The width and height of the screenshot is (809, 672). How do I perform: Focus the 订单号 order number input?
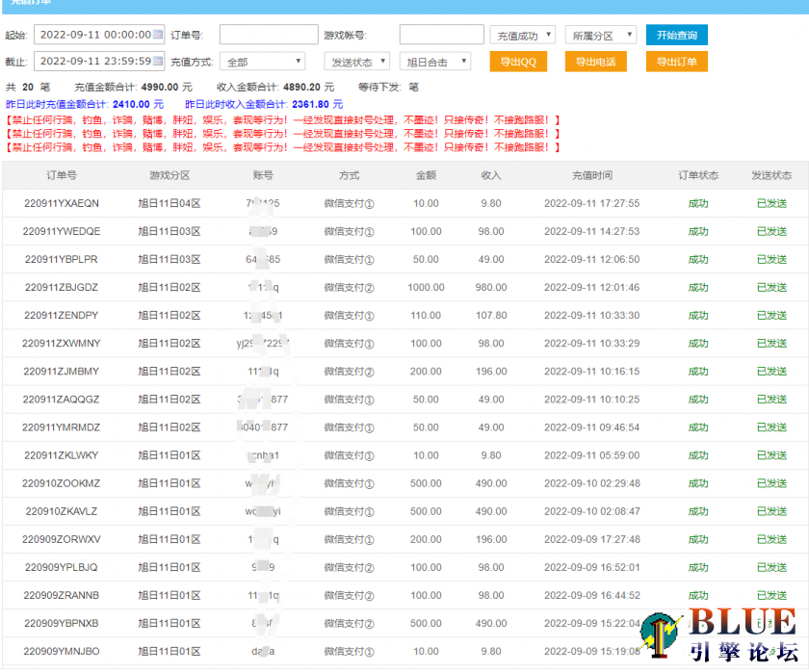(x=268, y=36)
